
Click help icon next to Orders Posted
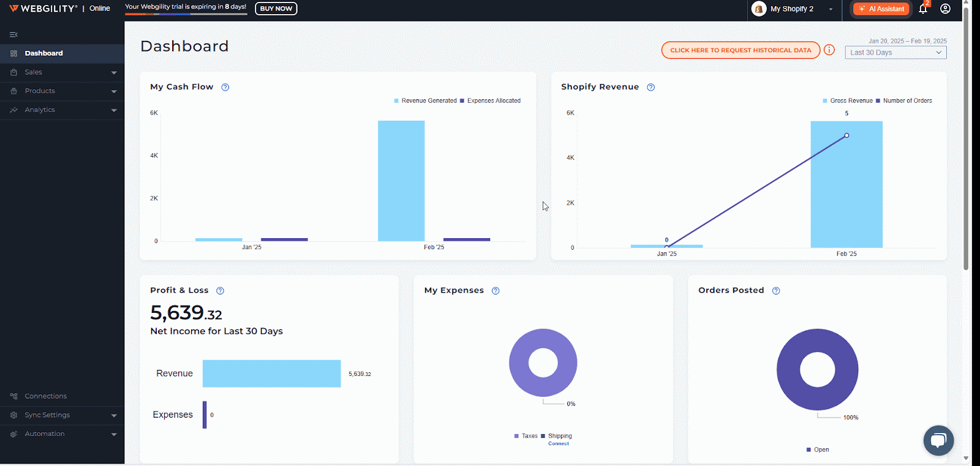(x=776, y=291)
